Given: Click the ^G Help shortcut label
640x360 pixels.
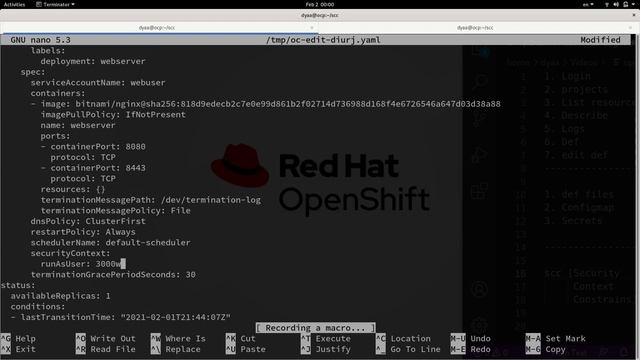Looking at the screenshot, I should 18,339.
